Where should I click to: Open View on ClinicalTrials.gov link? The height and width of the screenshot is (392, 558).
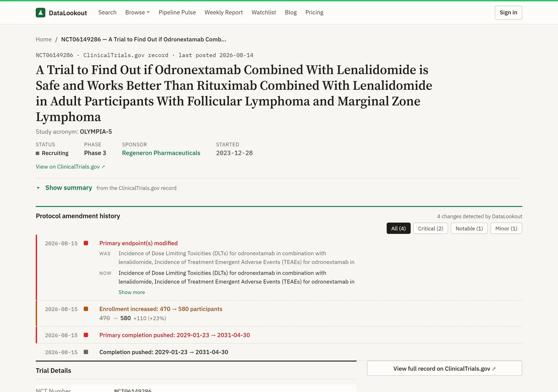[x=70, y=167]
